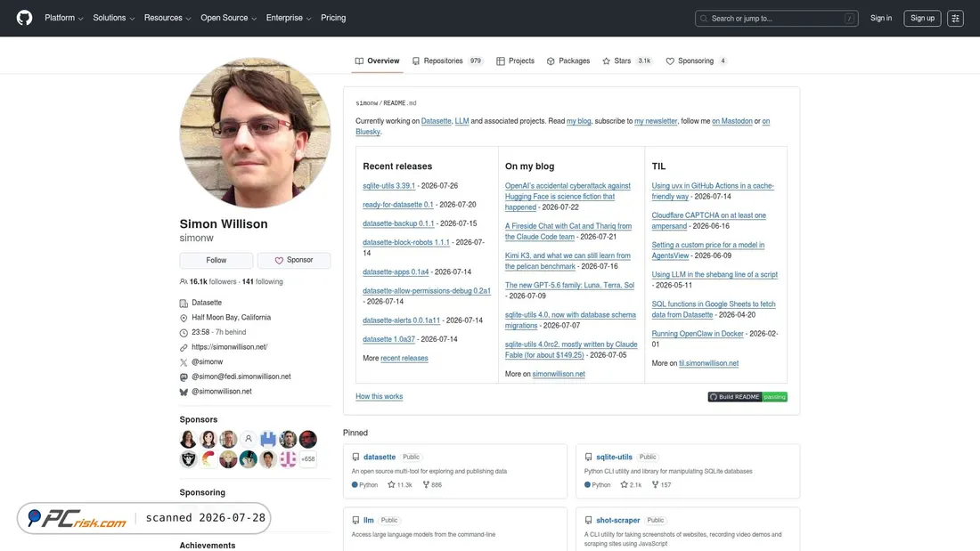Read the GPT-5.6 family blog post
Screen dimensions: 980x551
569,286
